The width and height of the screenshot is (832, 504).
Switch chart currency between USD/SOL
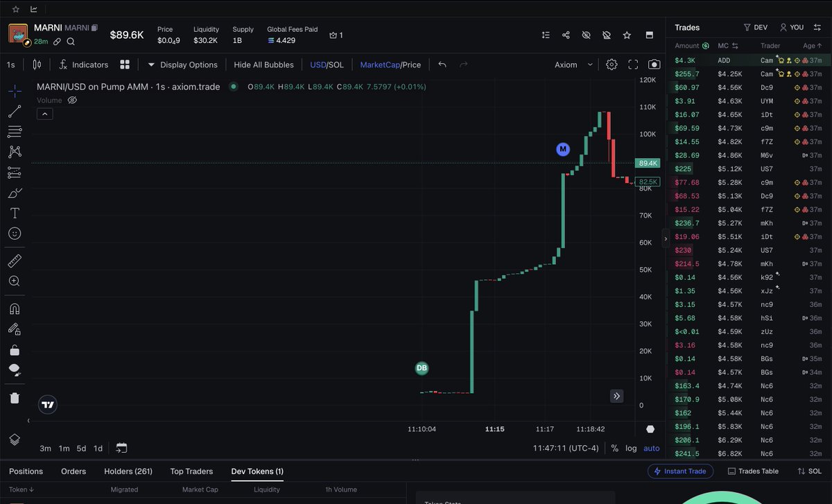(327, 64)
